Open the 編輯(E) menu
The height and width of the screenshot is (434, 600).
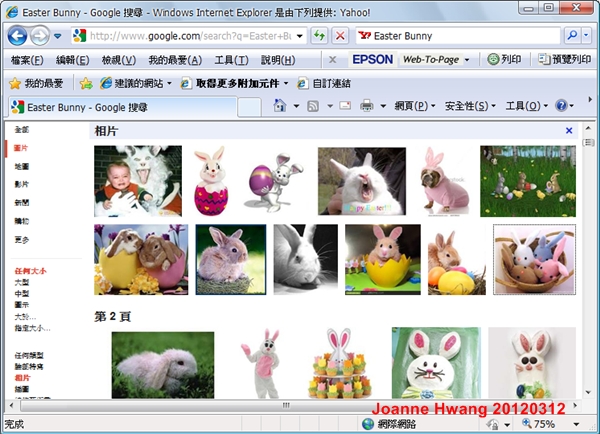point(73,60)
